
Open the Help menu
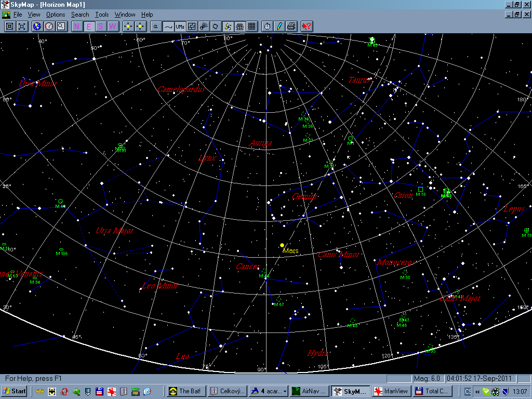147,15
